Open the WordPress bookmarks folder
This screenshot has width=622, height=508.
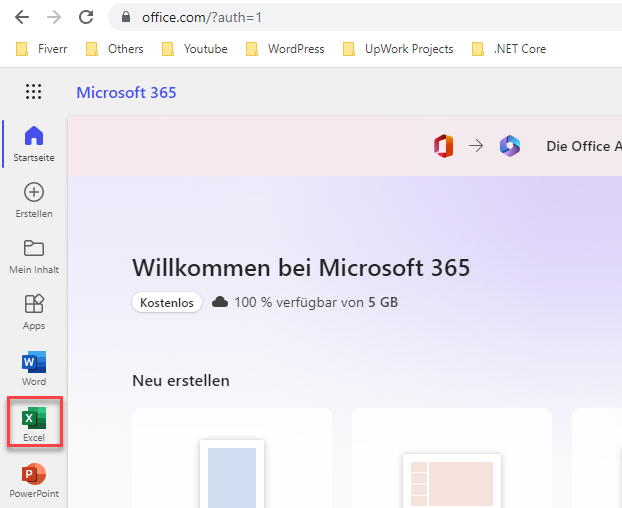pyautogui.click(x=285, y=49)
